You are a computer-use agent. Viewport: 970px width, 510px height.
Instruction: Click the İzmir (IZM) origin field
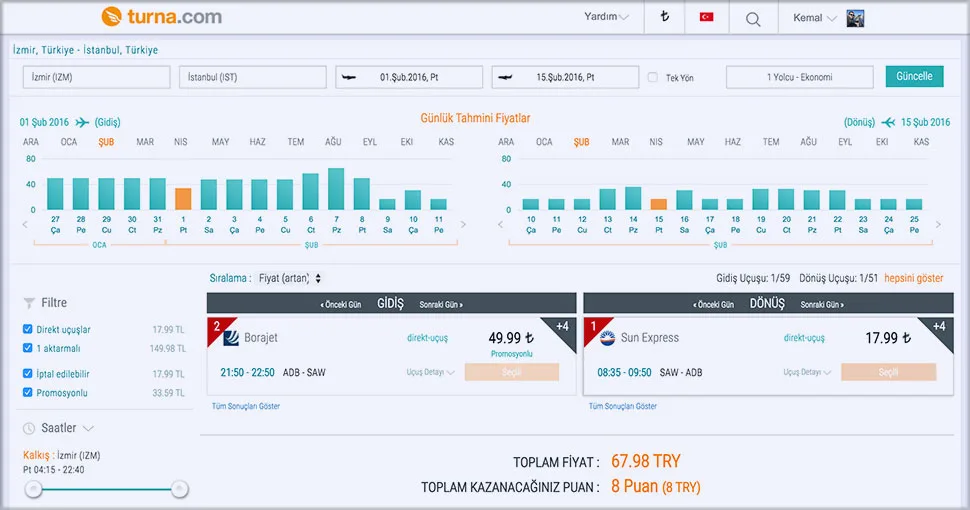click(x=97, y=77)
